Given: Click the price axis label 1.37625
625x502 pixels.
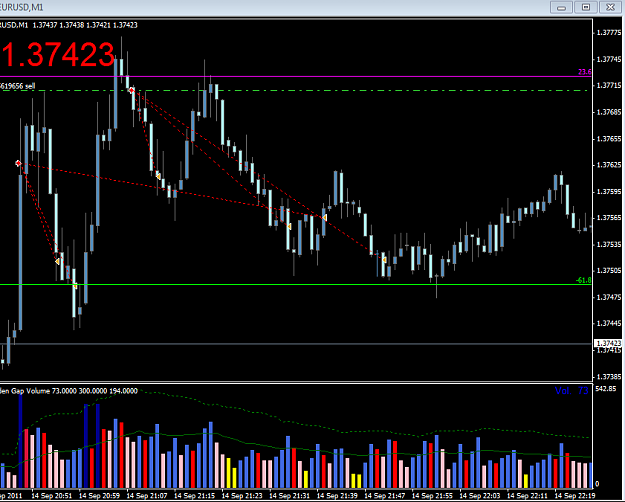Looking at the screenshot, I should (608, 165).
